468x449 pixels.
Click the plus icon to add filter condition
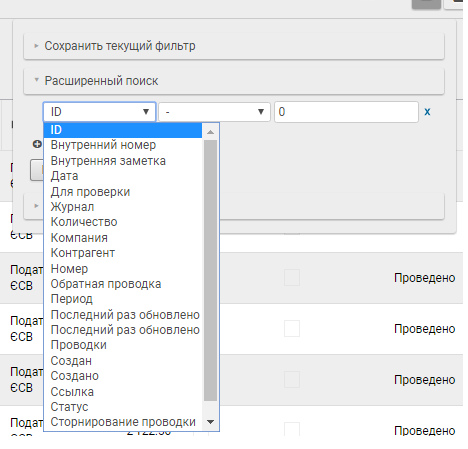coord(37,144)
